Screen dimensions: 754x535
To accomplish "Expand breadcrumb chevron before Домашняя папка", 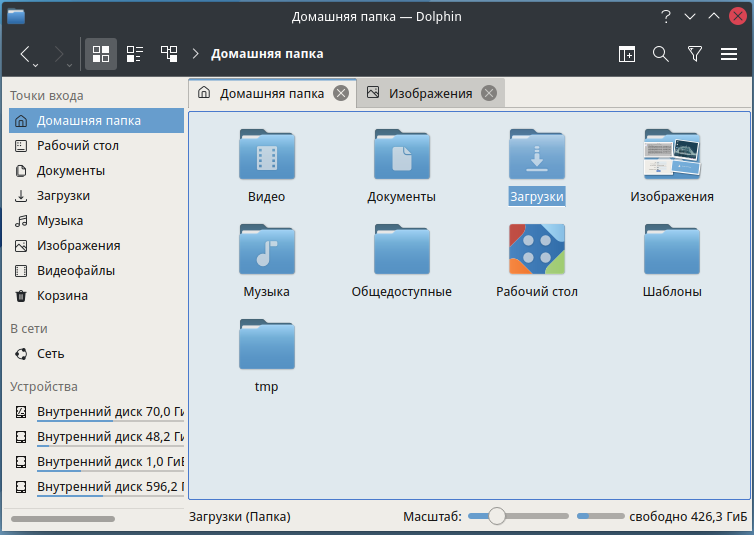I will [196, 54].
